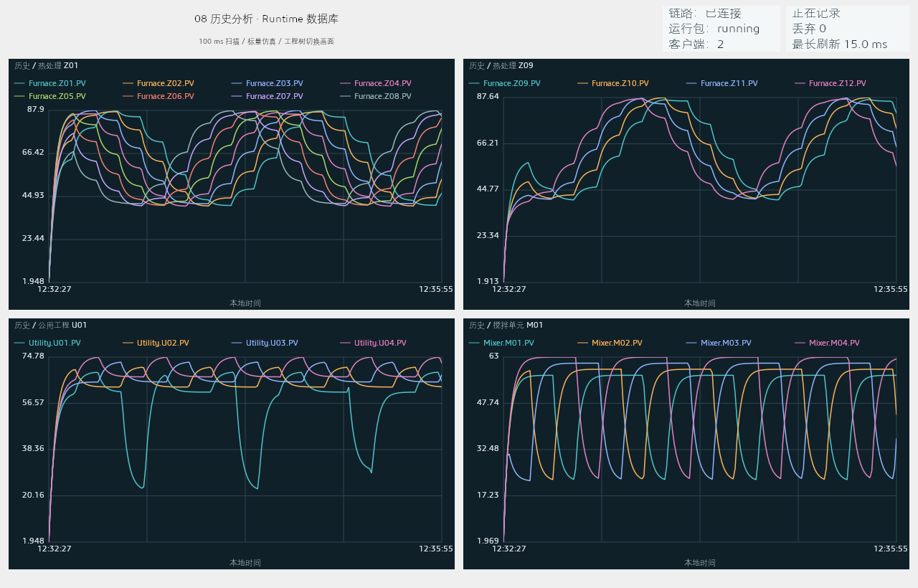Click the 17.23 axis value
918x588 pixels.
pos(488,495)
